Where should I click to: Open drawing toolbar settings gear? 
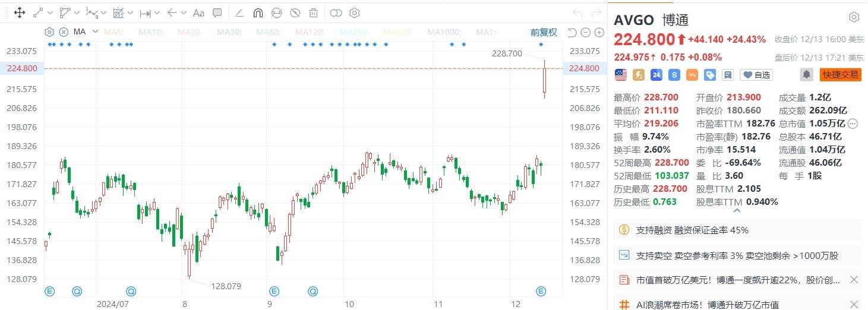[355, 12]
